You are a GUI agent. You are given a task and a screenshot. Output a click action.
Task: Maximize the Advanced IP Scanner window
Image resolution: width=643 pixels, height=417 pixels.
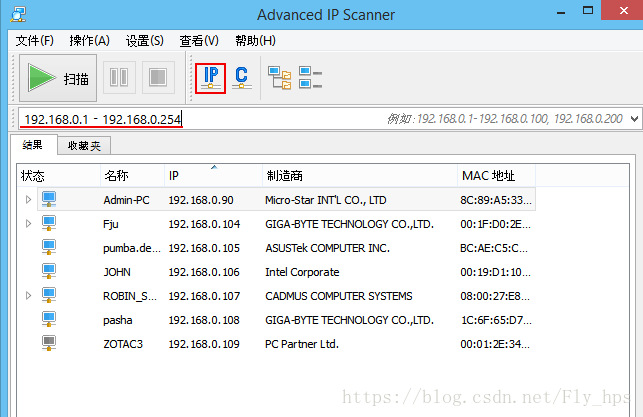(x=588, y=11)
